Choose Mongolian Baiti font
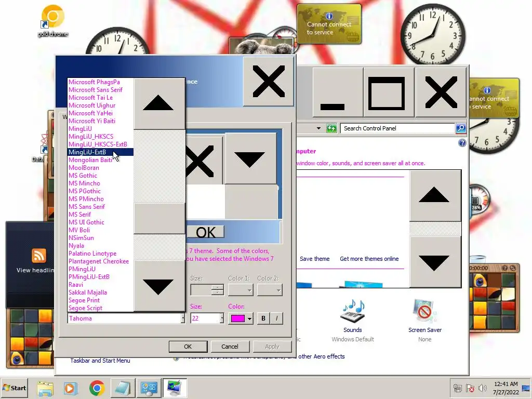532x399 pixels. pos(100,160)
